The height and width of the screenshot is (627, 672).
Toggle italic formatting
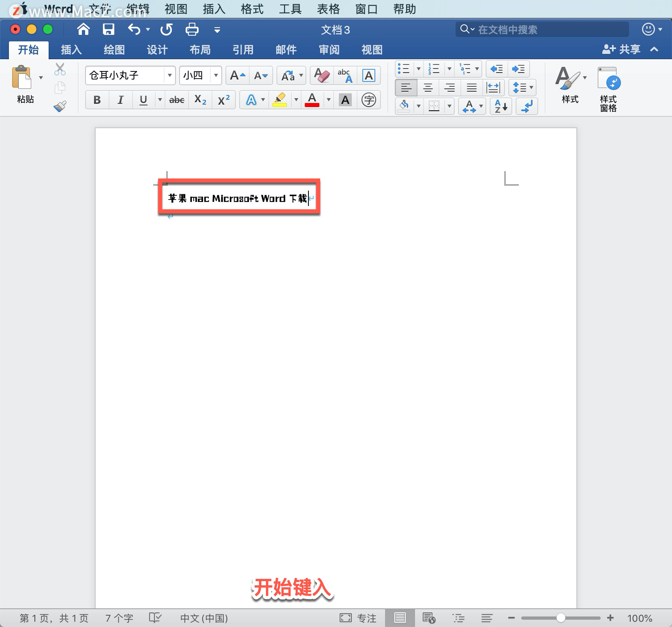pyautogui.click(x=120, y=100)
